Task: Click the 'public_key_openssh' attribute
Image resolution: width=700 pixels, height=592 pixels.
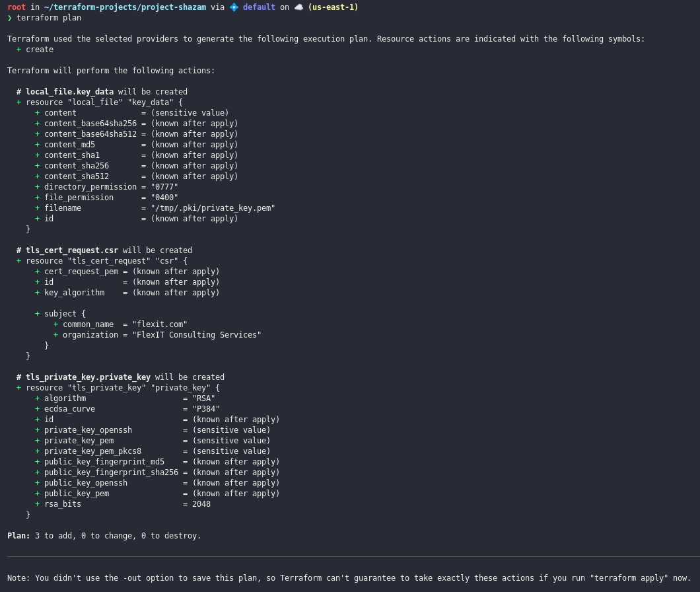Action: click(86, 483)
